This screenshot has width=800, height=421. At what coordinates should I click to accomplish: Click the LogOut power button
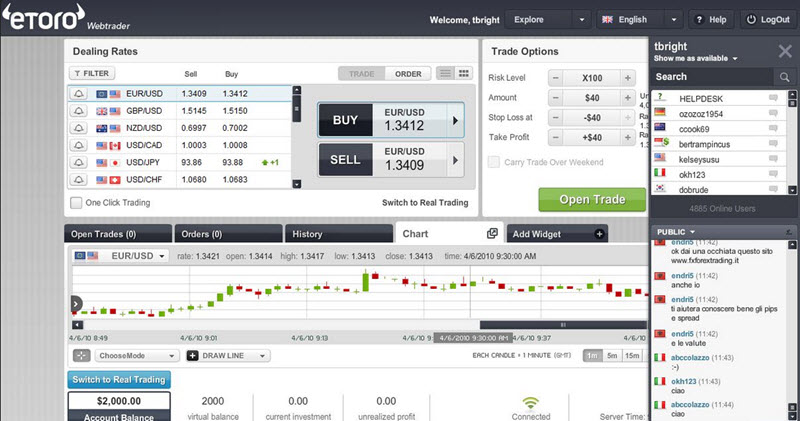(768, 20)
